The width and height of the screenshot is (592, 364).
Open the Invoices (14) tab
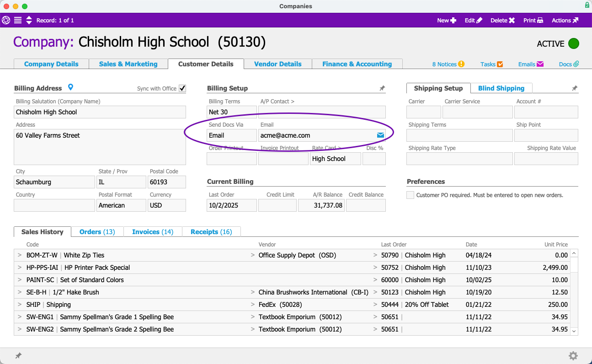point(153,232)
